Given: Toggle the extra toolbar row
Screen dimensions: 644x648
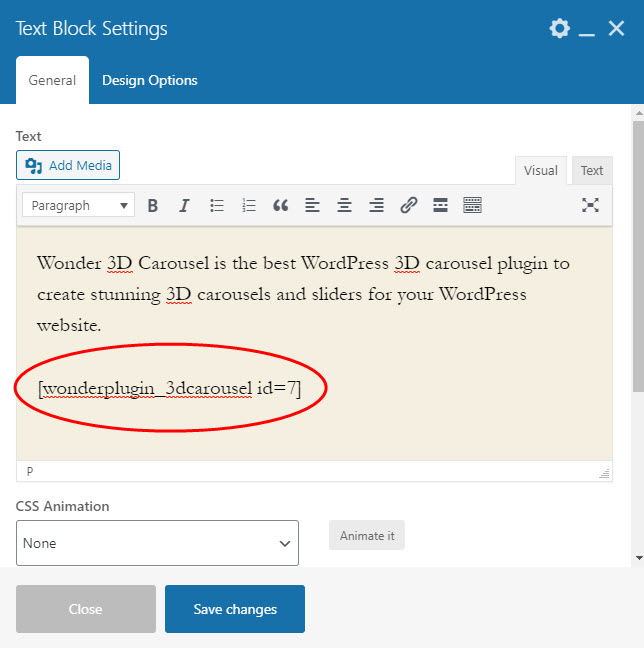Looking at the screenshot, I should point(473,205).
